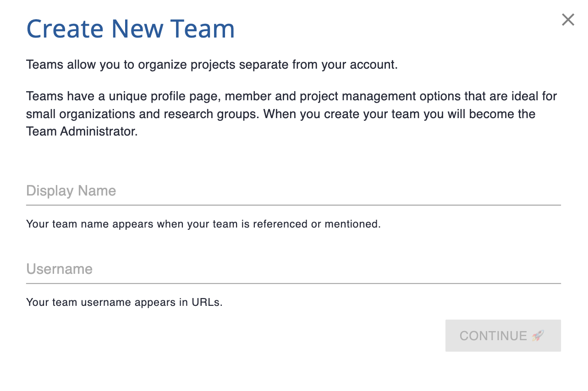The width and height of the screenshot is (588, 391).
Task: Click the underline beneath Display Name
Action: pos(293,205)
